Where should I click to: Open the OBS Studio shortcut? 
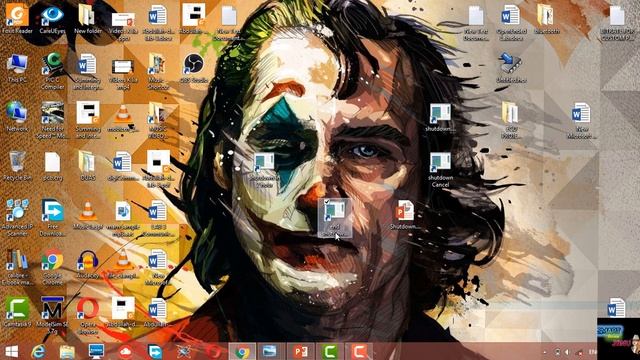coord(194,68)
